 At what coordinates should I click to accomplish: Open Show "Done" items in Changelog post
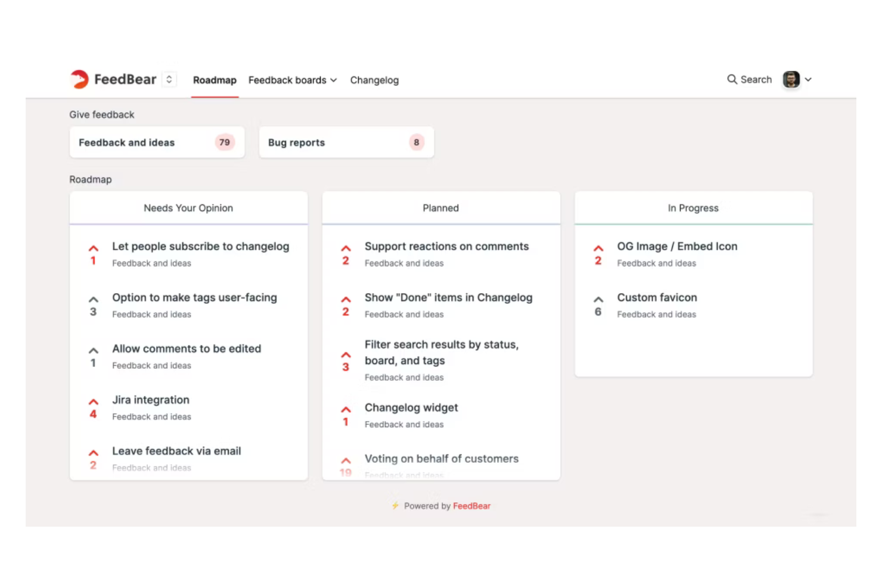[448, 297]
